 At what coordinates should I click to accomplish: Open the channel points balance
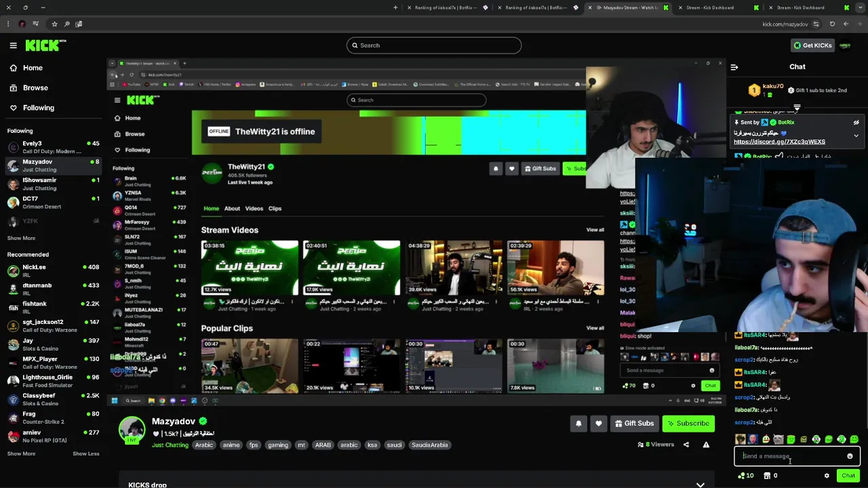click(x=746, y=476)
